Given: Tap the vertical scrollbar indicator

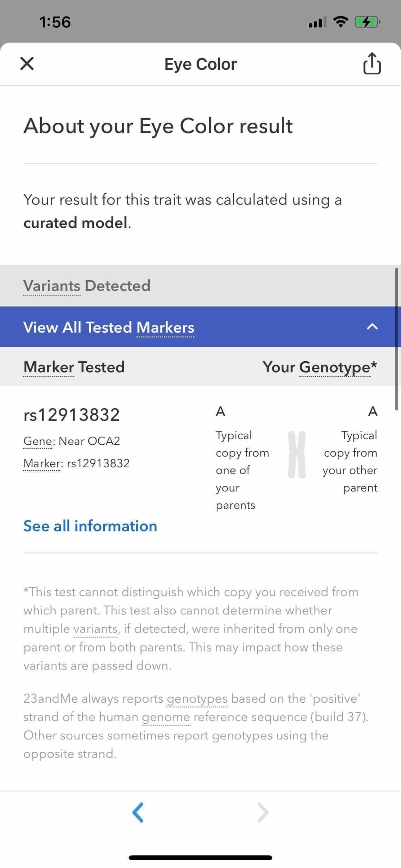Looking at the screenshot, I should (396, 339).
